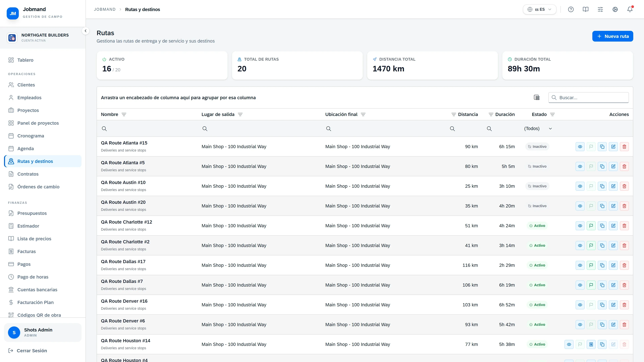Edit QA Route Denver #16 via pencil icon

click(613, 305)
